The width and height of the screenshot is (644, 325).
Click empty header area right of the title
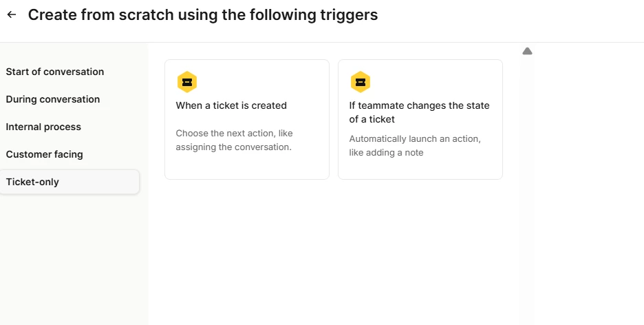(x=509, y=17)
